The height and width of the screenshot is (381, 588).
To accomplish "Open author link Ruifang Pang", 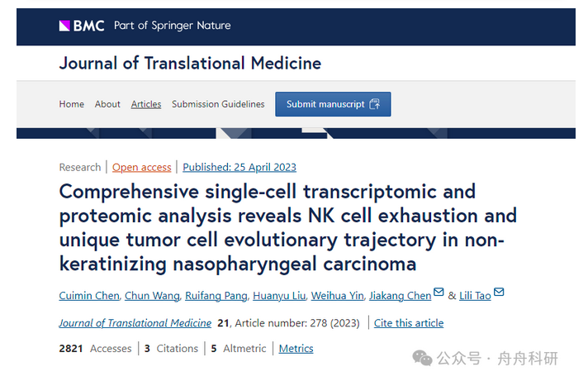I will click(x=216, y=296).
